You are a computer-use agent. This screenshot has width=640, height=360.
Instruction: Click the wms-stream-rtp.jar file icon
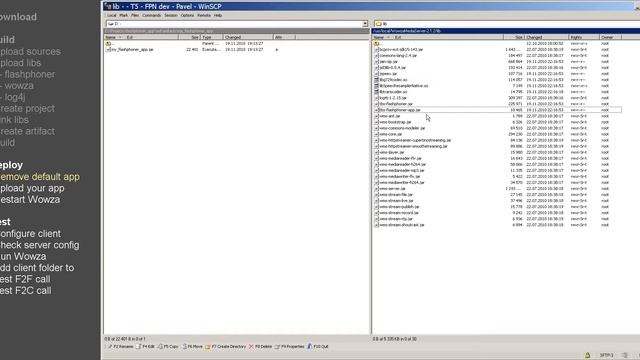pyautogui.click(x=376, y=219)
